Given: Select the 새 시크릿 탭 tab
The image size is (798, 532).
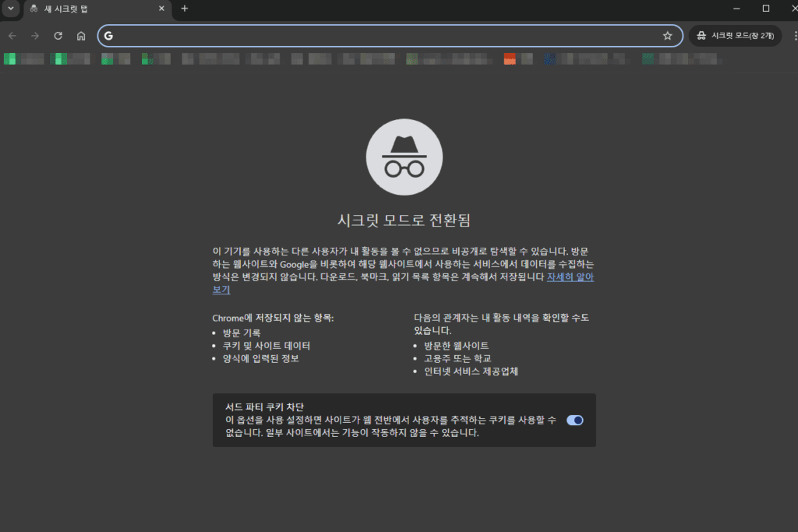Looking at the screenshot, I should 86,9.
